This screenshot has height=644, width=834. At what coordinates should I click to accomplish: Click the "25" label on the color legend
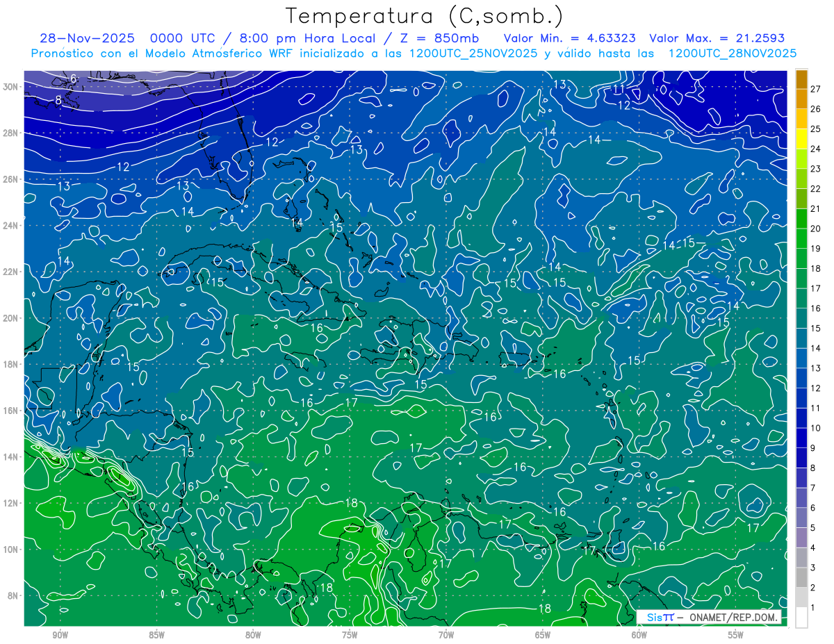click(x=815, y=129)
